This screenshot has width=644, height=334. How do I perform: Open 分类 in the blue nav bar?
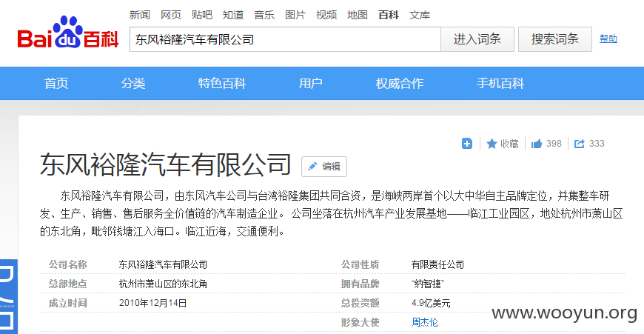pos(133,84)
